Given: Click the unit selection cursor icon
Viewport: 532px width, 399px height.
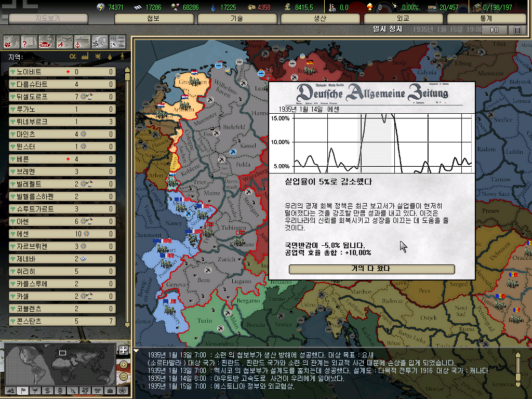Looking at the screenshot, I should point(117,42).
